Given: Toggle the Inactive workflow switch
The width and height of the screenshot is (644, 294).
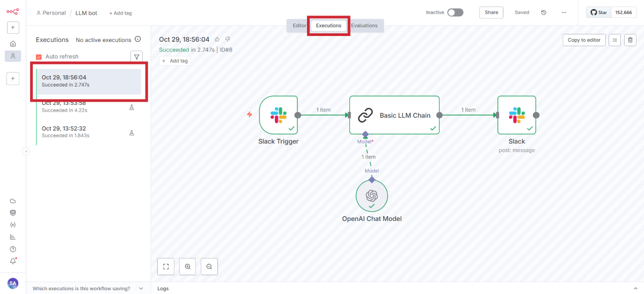Looking at the screenshot, I should (x=455, y=12).
